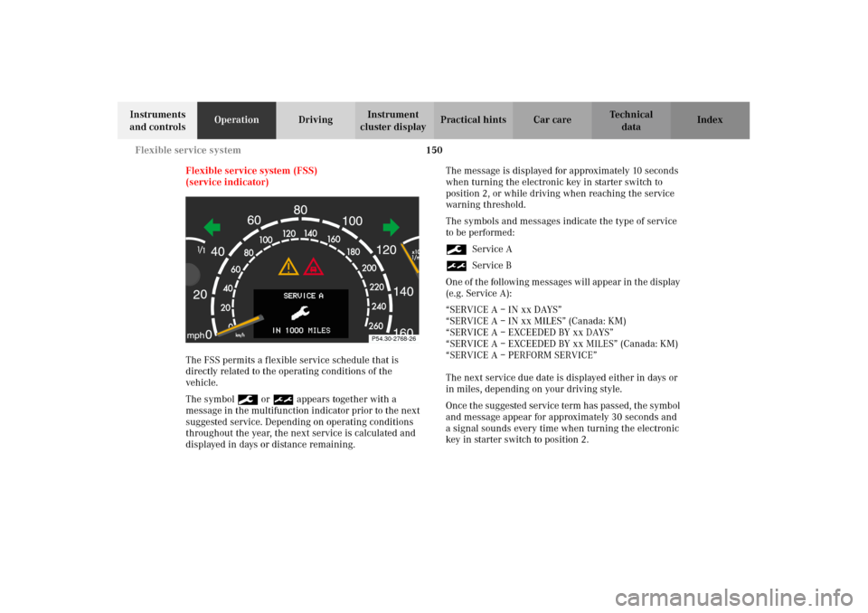Click the speedometer instrument cluster image
The height and width of the screenshot is (613, 868).
[x=302, y=269]
